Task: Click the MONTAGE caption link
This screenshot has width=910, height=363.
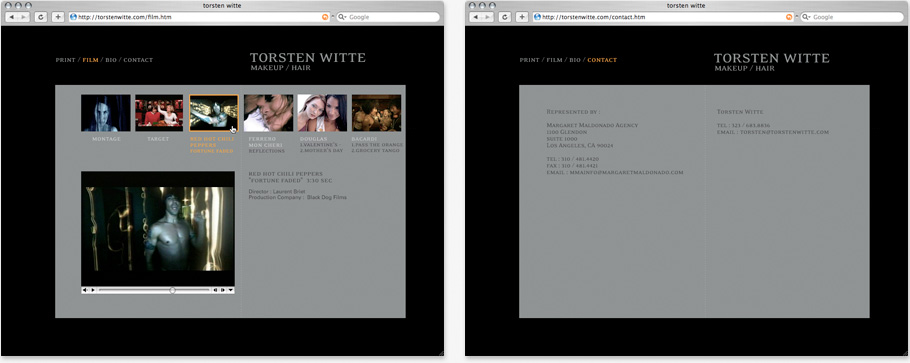Action: (x=106, y=139)
